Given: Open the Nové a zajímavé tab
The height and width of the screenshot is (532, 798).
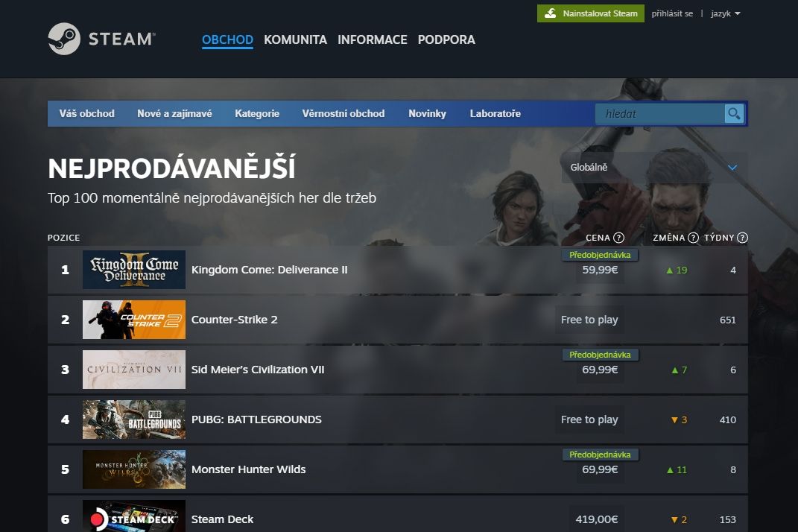Looking at the screenshot, I should 174,113.
